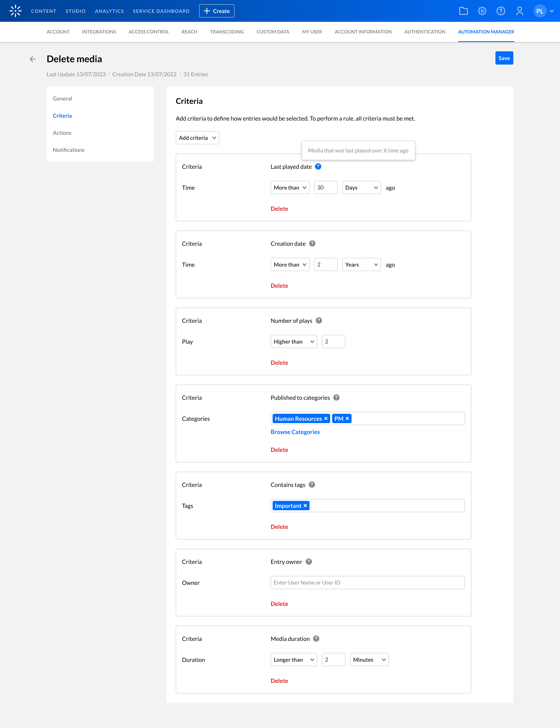Go back using the left arrow icon
The height and width of the screenshot is (728, 560).
(33, 59)
